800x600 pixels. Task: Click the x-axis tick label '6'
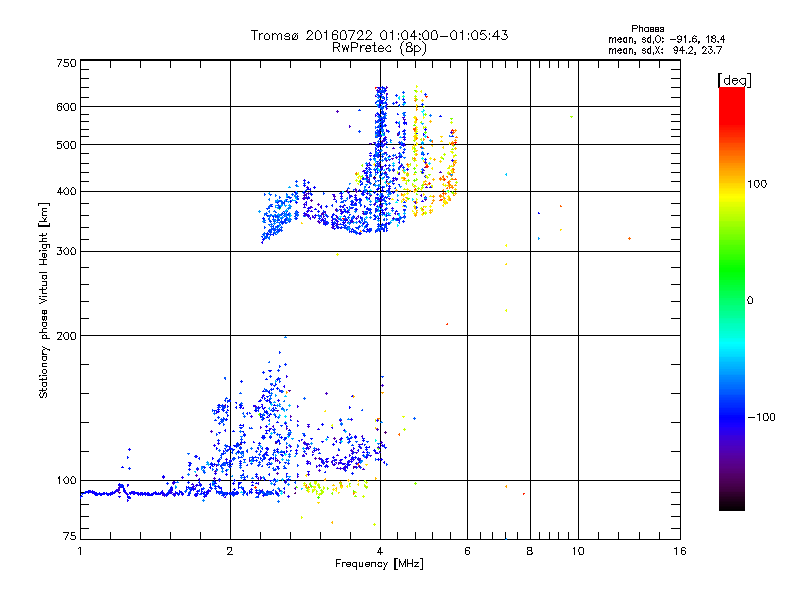[x=467, y=551]
